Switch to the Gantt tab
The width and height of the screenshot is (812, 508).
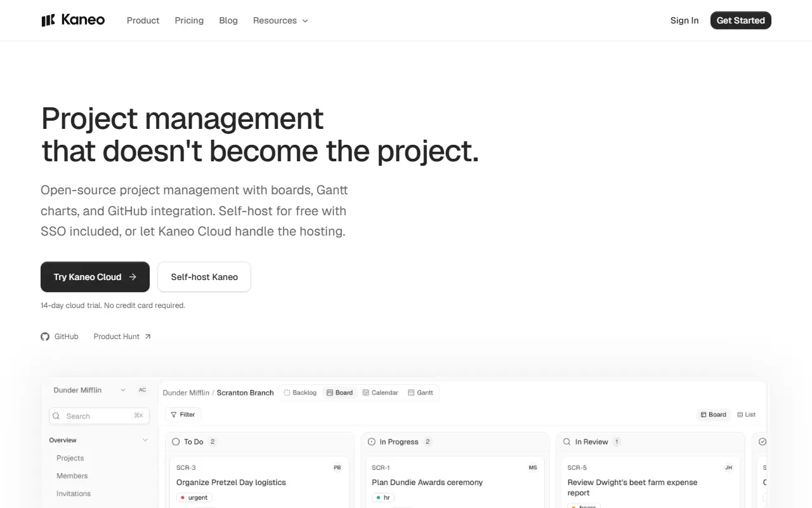click(421, 392)
